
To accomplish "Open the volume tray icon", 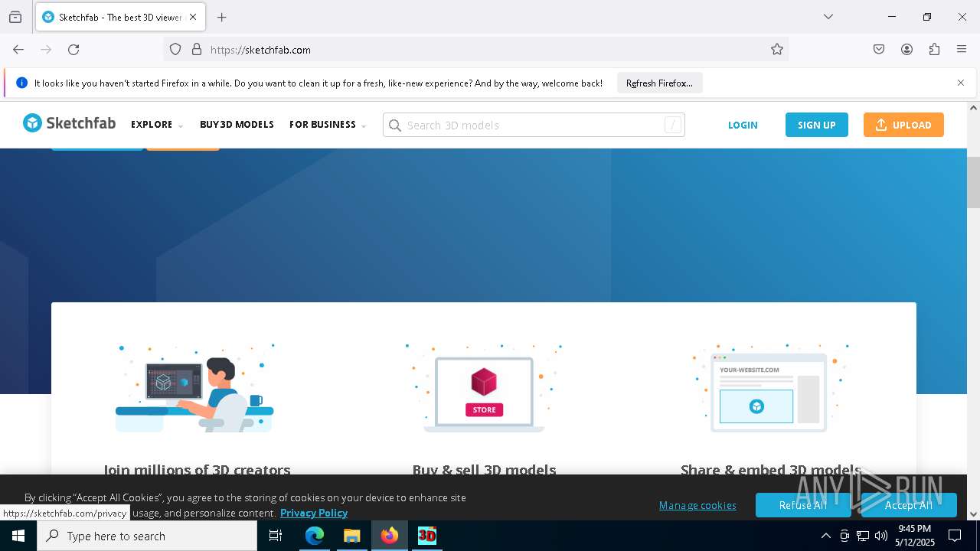I will (881, 536).
